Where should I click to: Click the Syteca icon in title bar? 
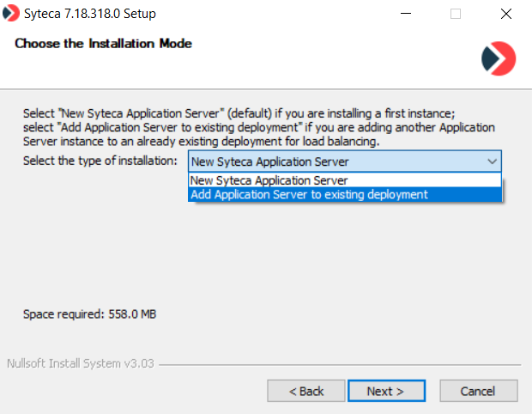(x=13, y=14)
